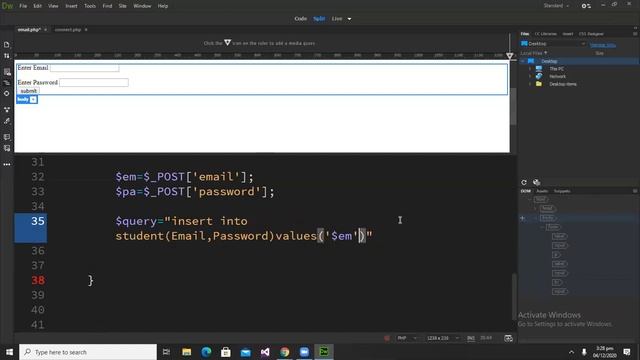This screenshot has height=360, width=640.
Task: Expand the Desktop Items folder node
Action: click(x=530, y=84)
